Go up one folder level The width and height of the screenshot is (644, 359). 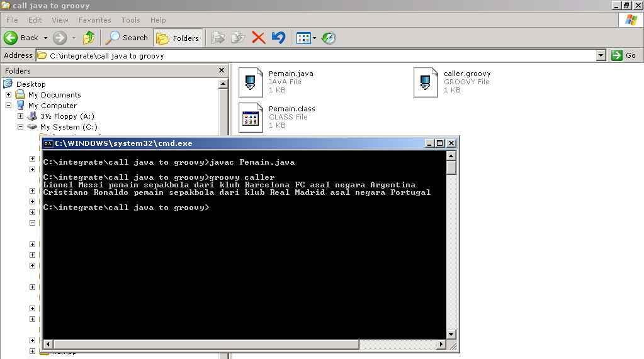[x=89, y=38]
